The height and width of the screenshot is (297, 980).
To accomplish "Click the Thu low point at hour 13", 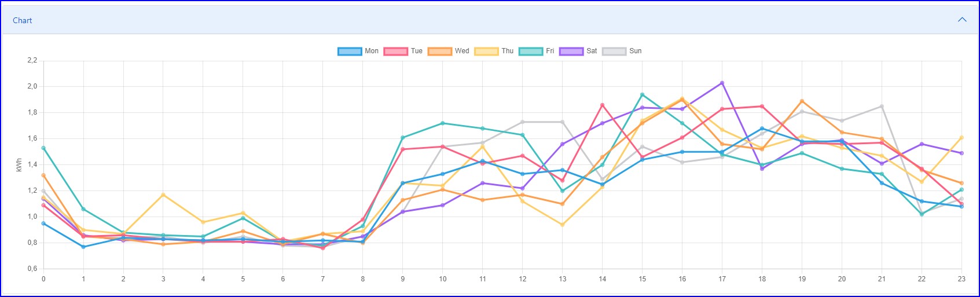I will click(x=562, y=225).
